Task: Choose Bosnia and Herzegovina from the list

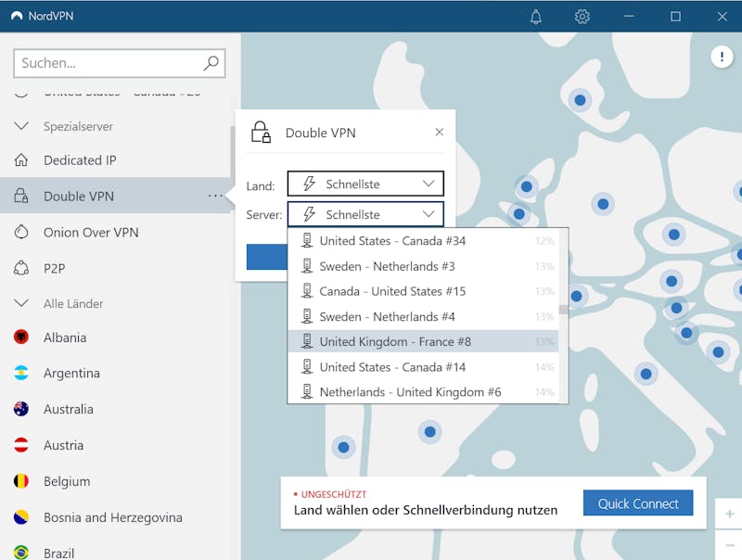Action: [115, 517]
